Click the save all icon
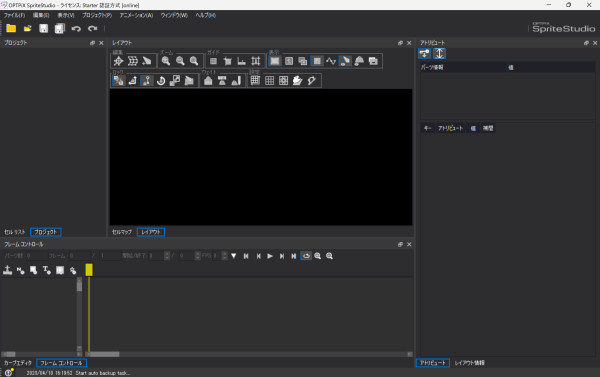The height and width of the screenshot is (377, 600). pos(60,28)
